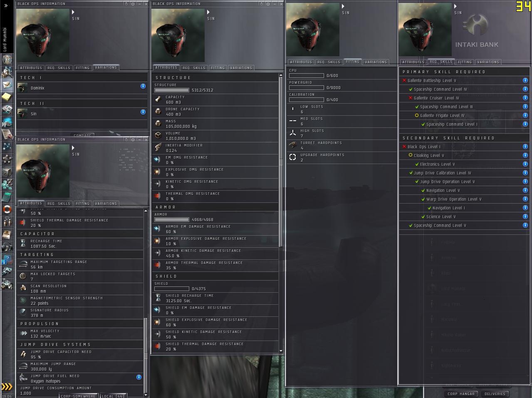Show info for Electronics Level V skill
The height and width of the screenshot is (398, 532).
[525, 164]
